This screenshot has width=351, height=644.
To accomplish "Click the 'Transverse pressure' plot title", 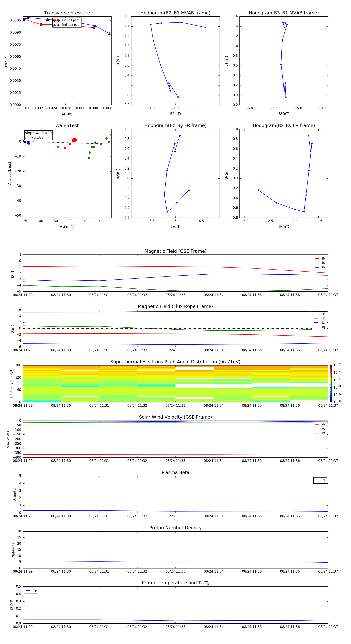I will (67, 13).
